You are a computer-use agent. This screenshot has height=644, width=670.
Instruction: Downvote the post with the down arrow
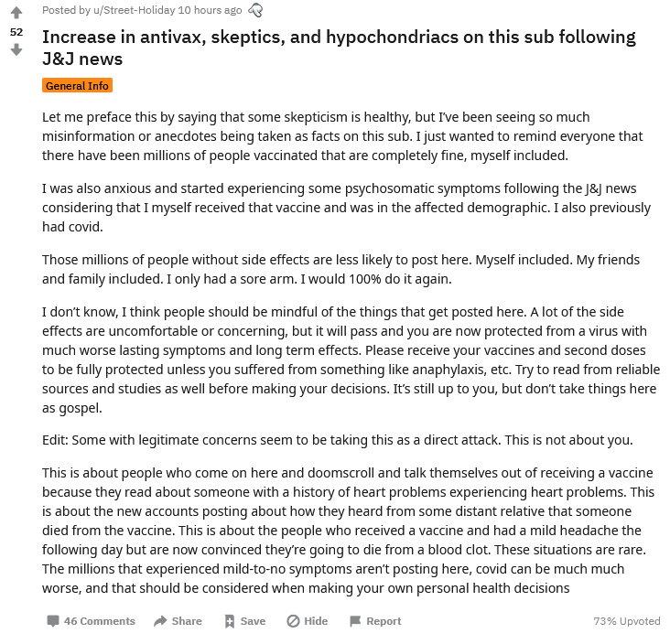pyautogui.click(x=16, y=50)
